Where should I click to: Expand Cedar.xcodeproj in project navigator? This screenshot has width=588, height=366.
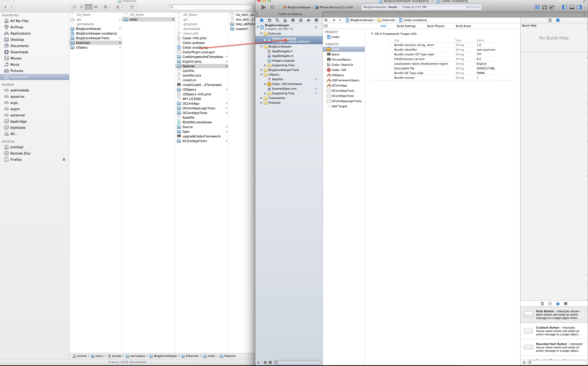265,40
